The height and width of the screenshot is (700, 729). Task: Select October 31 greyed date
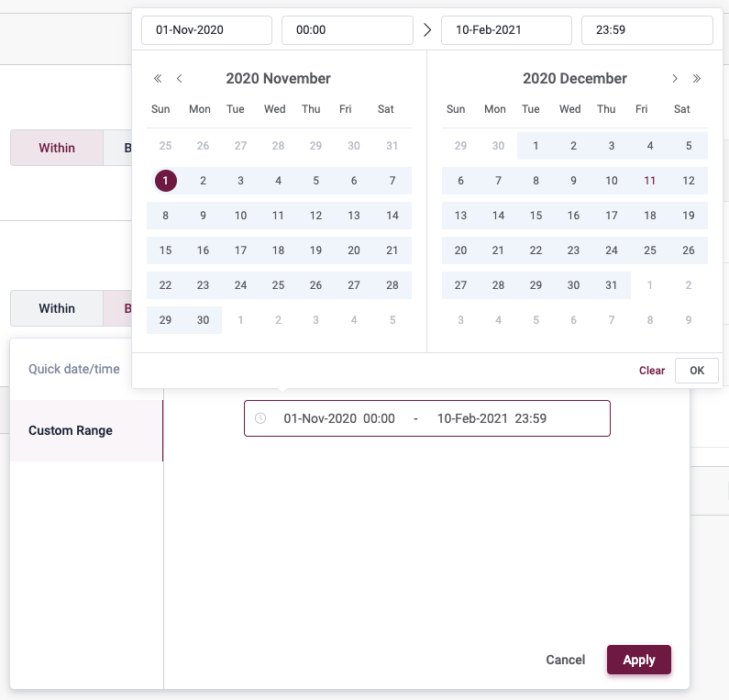click(x=392, y=146)
